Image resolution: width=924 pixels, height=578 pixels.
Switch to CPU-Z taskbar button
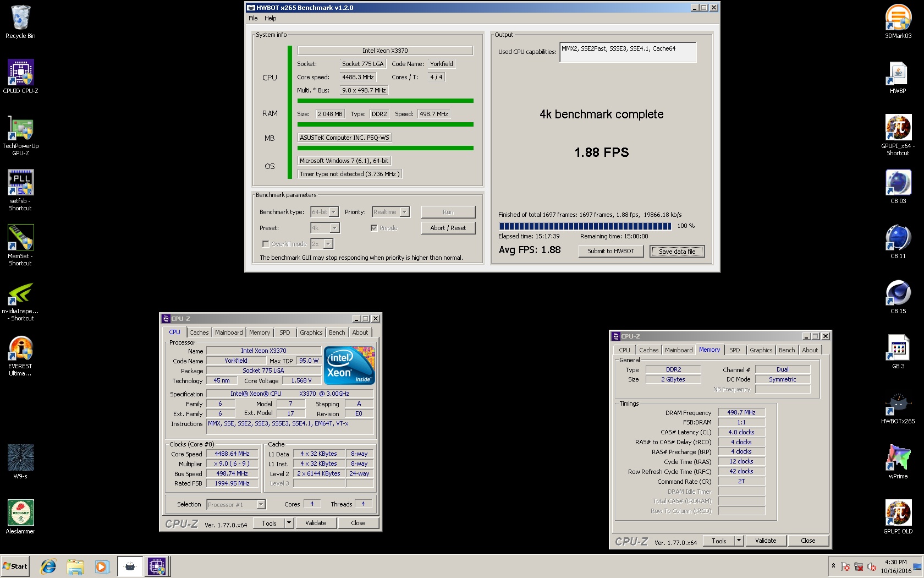[x=157, y=566]
